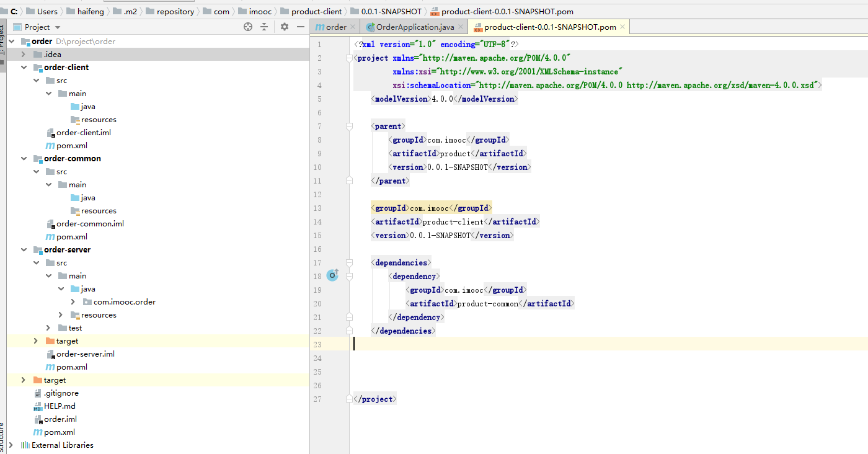This screenshot has width=868, height=454.
Task: Select the product-client-0.0.1-SNAPSHOT.pom tab
Action: point(550,27)
